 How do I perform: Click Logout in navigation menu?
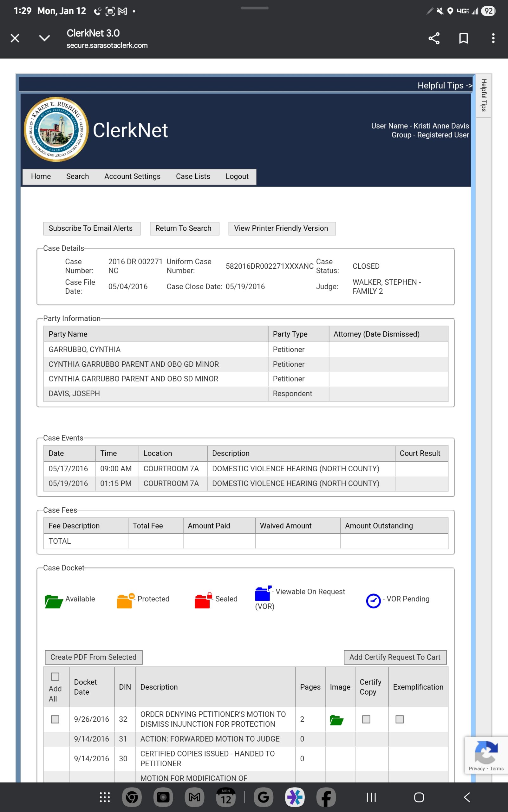coord(237,176)
